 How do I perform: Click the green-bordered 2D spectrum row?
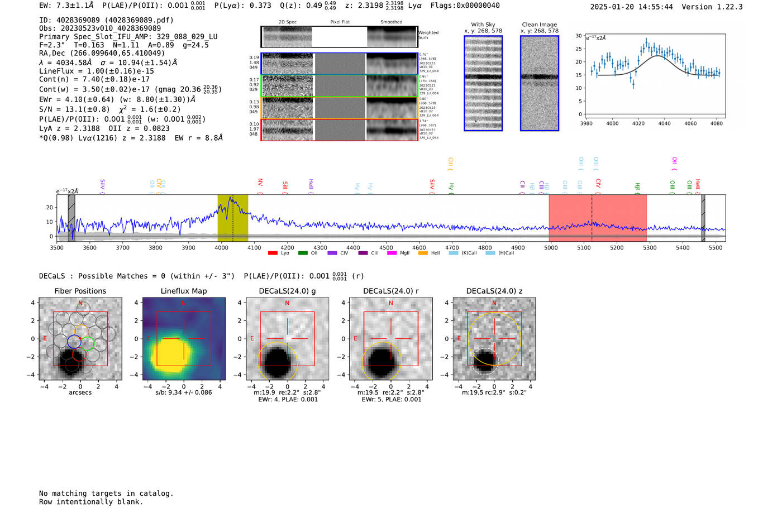(340, 86)
